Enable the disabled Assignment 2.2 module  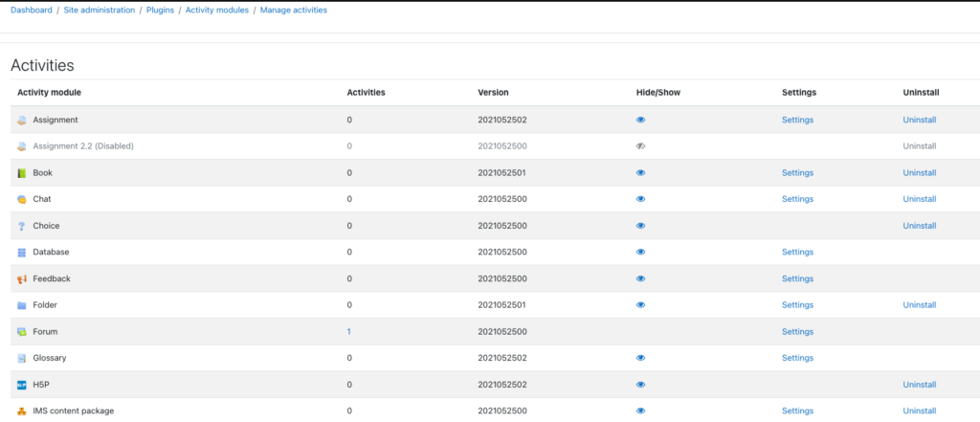(x=640, y=146)
